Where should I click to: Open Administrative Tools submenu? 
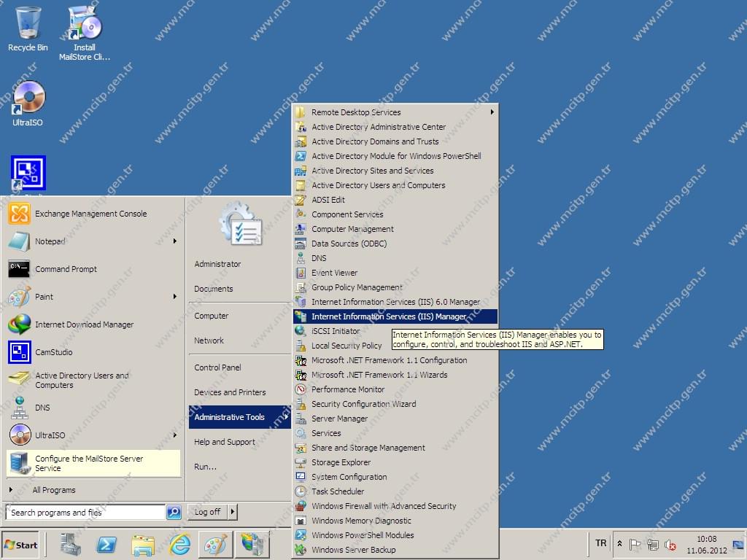pos(239,417)
